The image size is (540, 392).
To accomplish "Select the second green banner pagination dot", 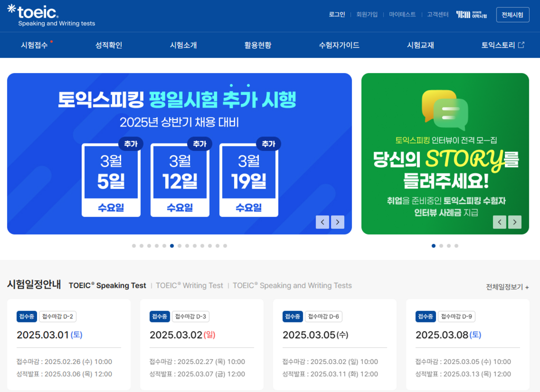I will point(441,246).
